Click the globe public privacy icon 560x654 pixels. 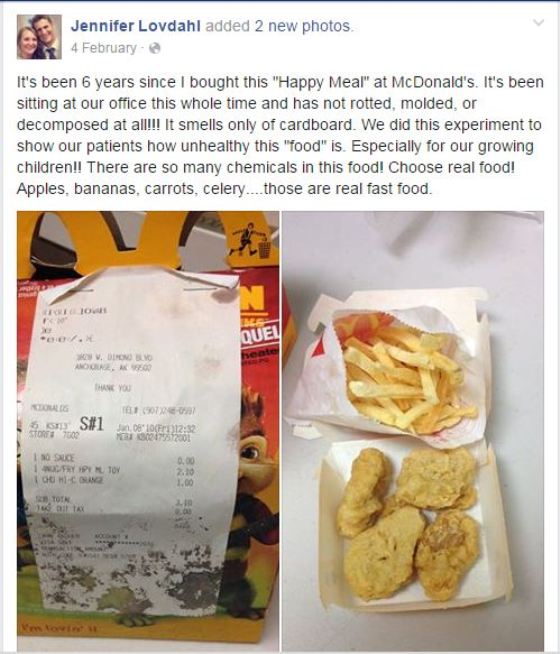[155, 48]
